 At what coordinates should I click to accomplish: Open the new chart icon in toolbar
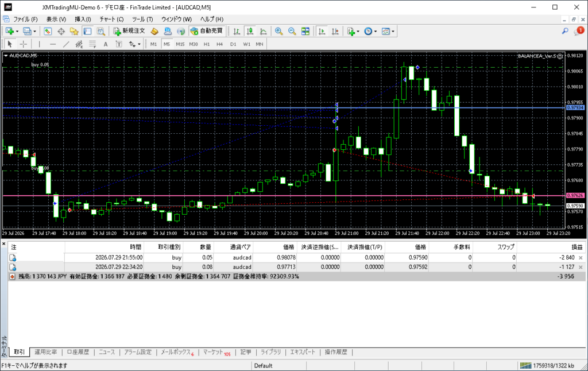point(9,31)
